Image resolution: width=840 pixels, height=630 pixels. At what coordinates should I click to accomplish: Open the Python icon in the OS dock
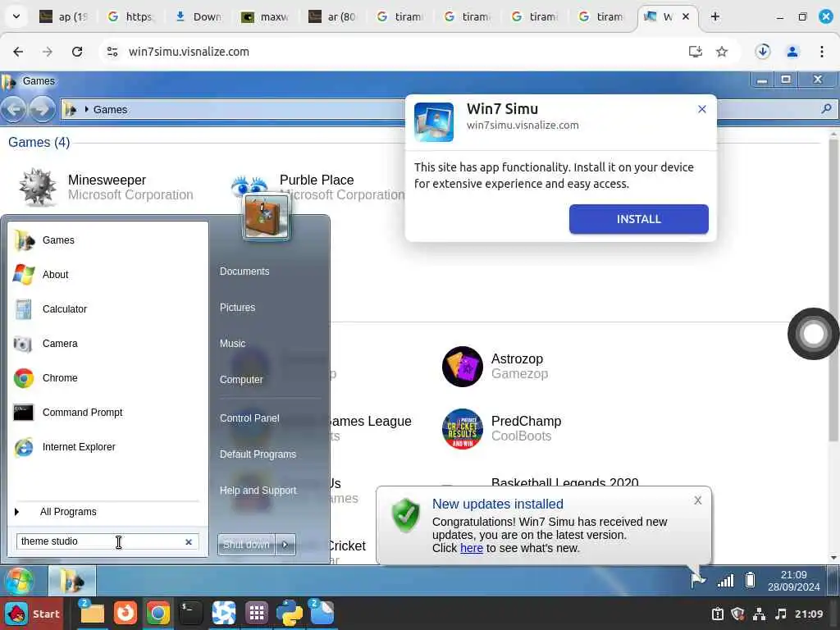(x=290, y=614)
